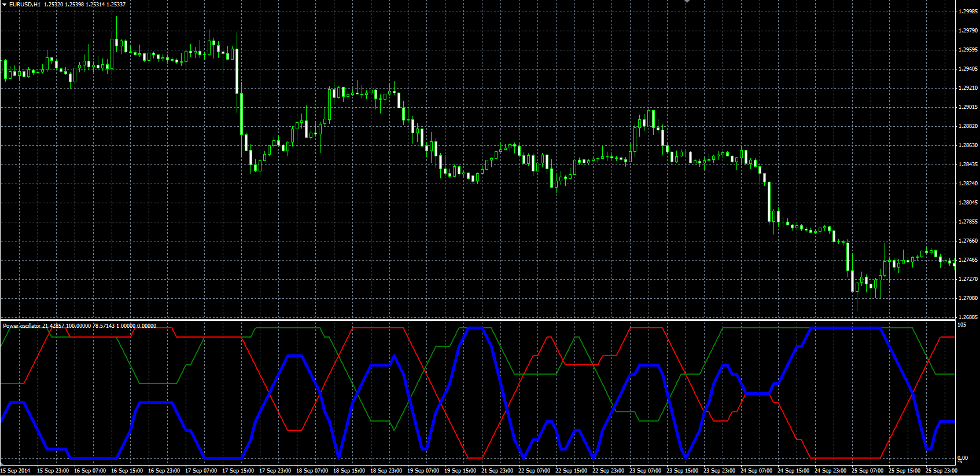Image resolution: width=980 pixels, height=476 pixels.
Task: Click price label 1.29790 on the axis
Action: coord(968,31)
